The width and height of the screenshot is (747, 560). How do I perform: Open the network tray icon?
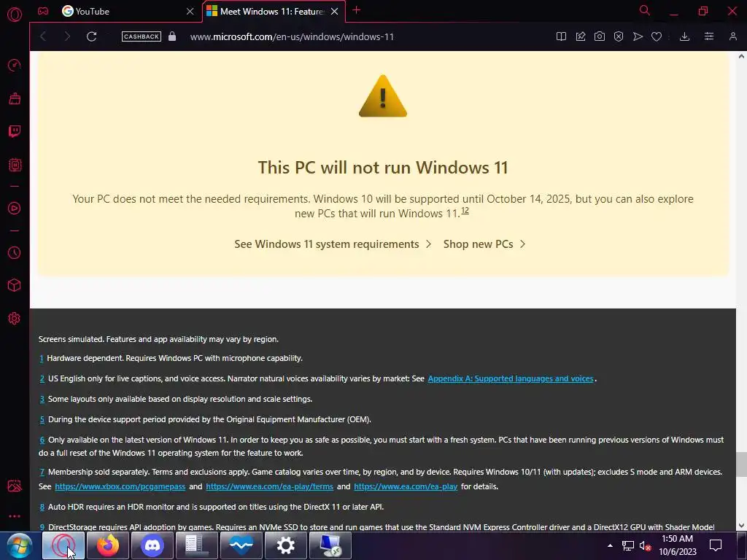click(x=628, y=546)
